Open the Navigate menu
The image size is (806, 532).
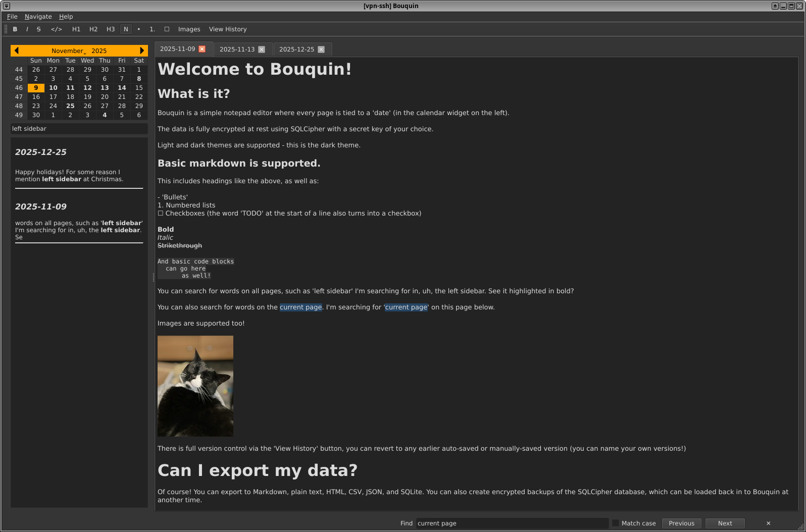tap(38, 17)
